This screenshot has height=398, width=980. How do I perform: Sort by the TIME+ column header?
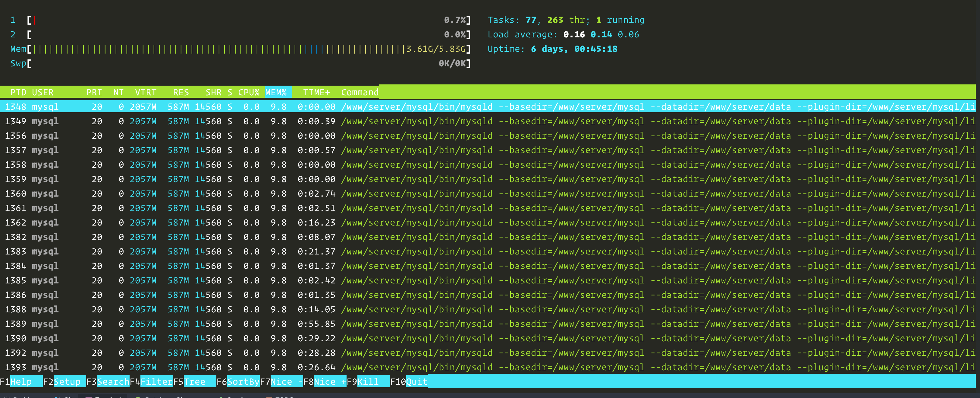(316, 93)
